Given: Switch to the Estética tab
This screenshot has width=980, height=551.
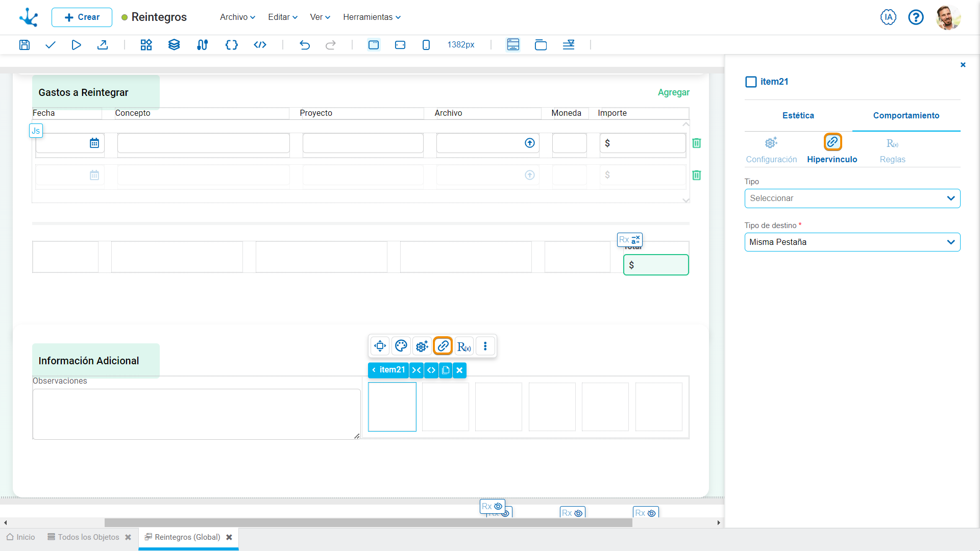Looking at the screenshot, I should click(798, 116).
